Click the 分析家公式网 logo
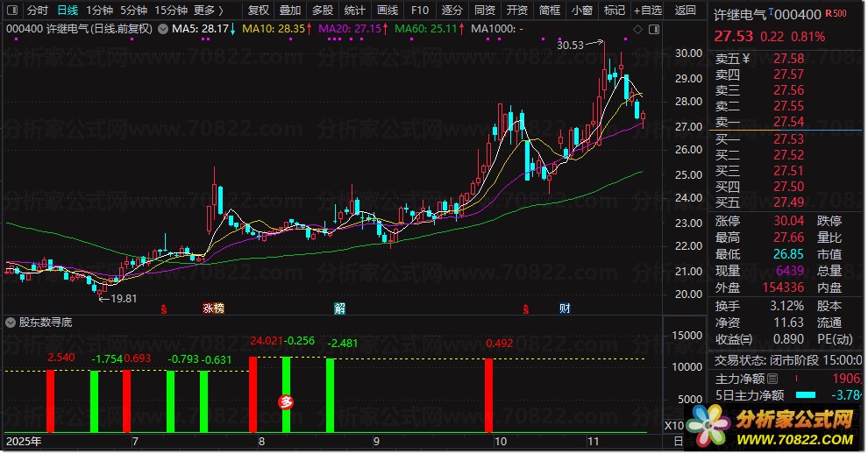This screenshot has width=868, height=454. point(771,427)
